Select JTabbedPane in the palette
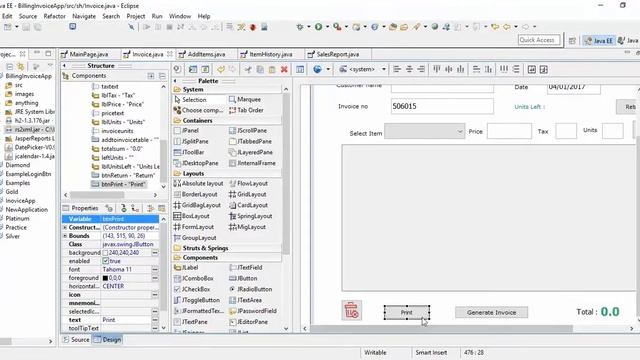The image size is (640, 360). 250,142
